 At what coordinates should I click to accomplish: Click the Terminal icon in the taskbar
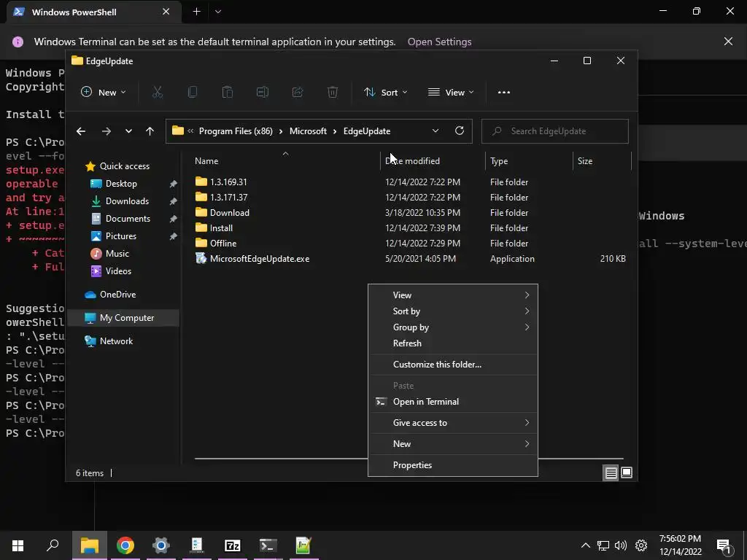[x=268, y=545]
